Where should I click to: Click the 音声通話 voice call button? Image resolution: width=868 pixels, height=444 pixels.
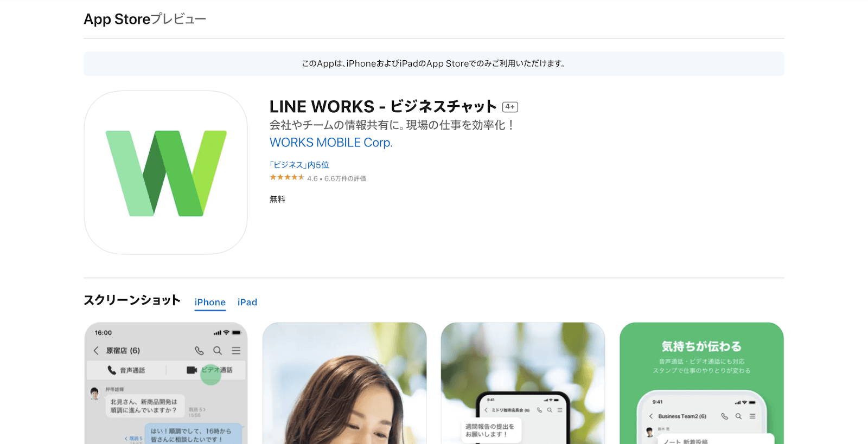click(126, 370)
